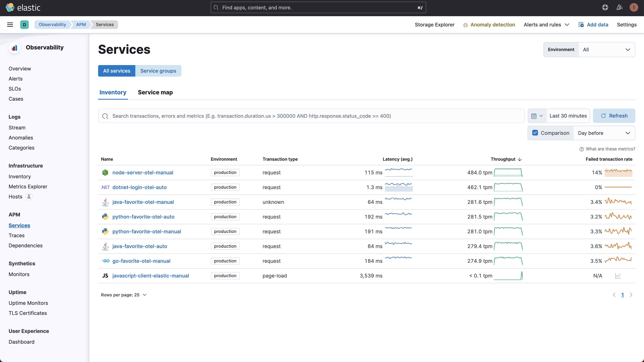Toggle the Comparison checkbox
Viewport: 644px width, 362px height.
tap(535, 133)
